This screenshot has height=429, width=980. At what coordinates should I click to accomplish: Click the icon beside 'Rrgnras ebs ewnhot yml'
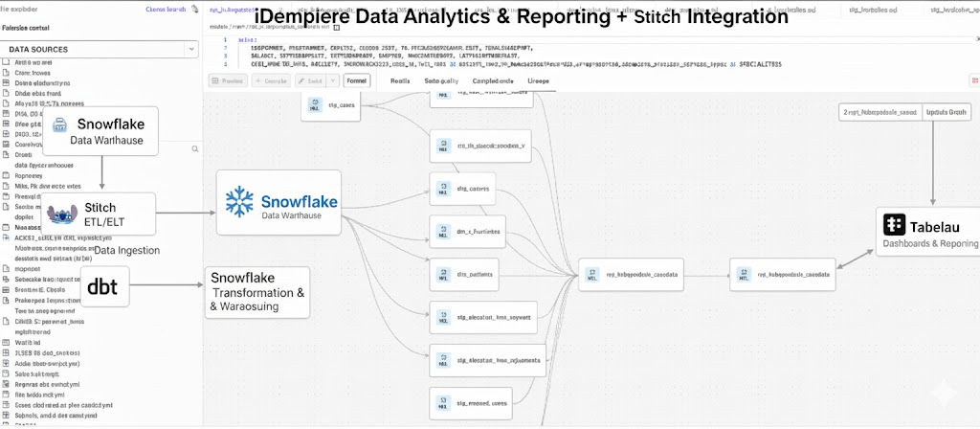(7, 384)
